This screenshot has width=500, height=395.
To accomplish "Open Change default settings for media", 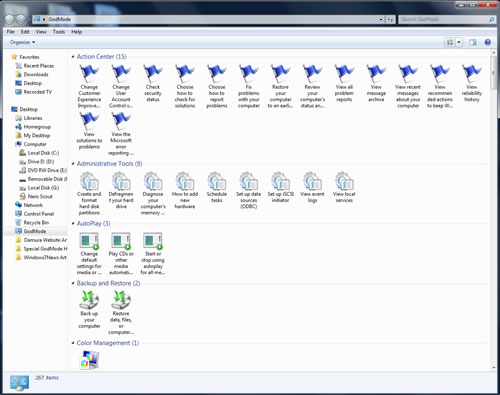I will pyautogui.click(x=89, y=253).
